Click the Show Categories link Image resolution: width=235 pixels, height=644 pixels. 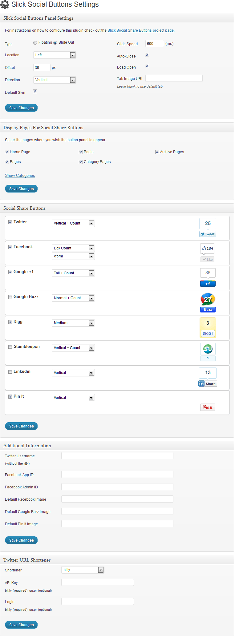[x=20, y=176]
